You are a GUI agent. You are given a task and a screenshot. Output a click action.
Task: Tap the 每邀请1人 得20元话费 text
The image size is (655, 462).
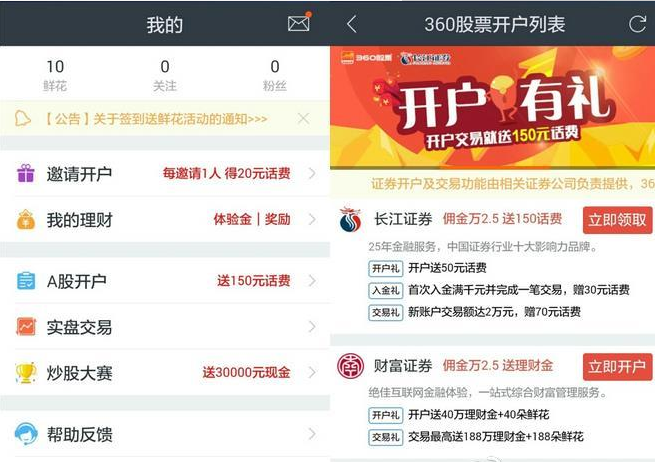tap(226, 173)
